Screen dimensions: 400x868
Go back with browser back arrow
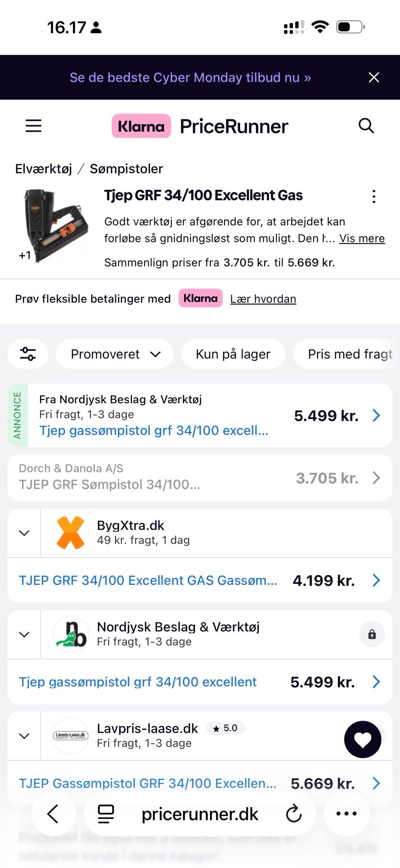pyautogui.click(x=53, y=814)
